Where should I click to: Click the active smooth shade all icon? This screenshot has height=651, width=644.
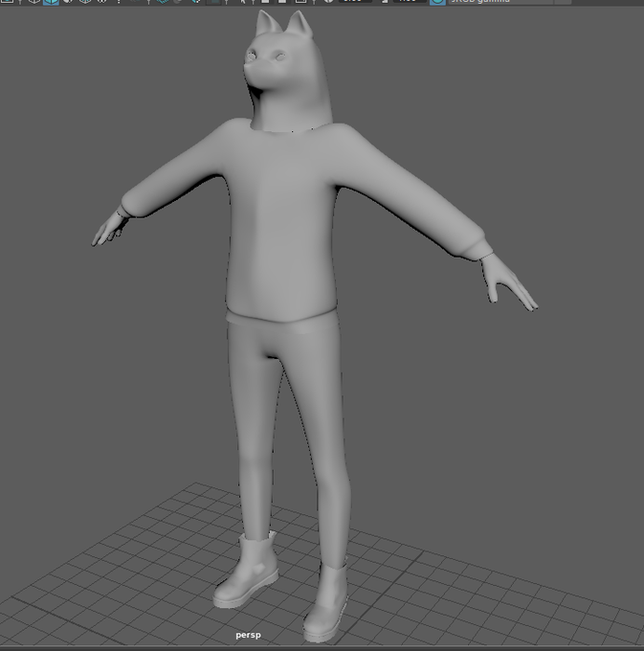51,2
